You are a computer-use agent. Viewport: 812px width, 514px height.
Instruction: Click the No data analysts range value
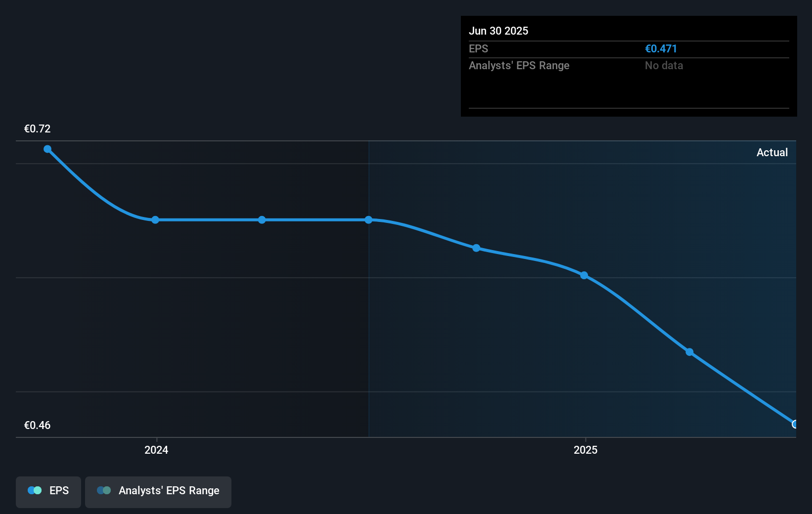(x=664, y=65)
